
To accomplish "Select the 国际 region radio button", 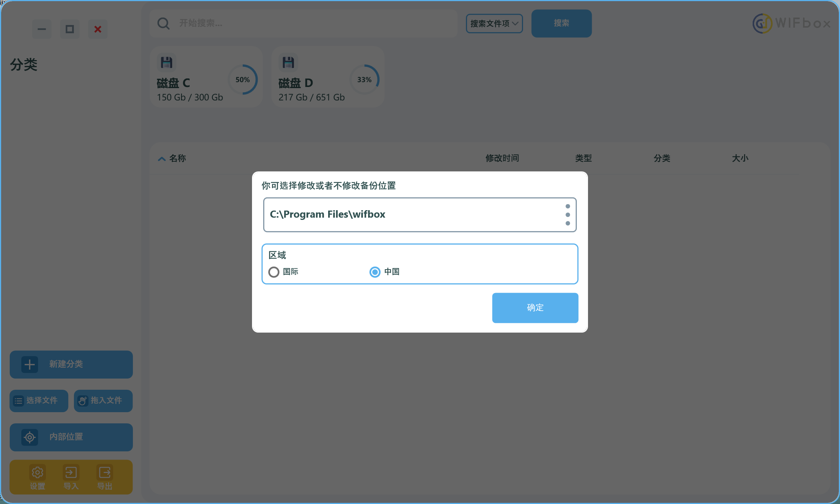I will click(274, 272).
